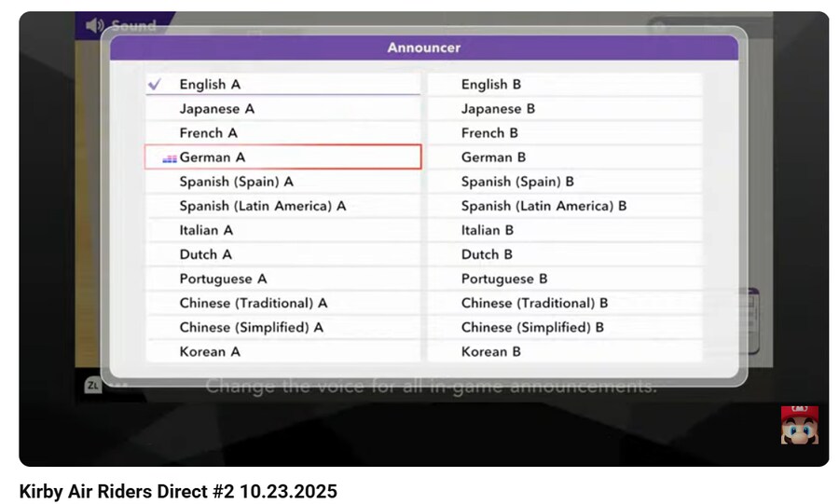Select English B from the list
Screen dimensions: 839x504
point(564,85)
